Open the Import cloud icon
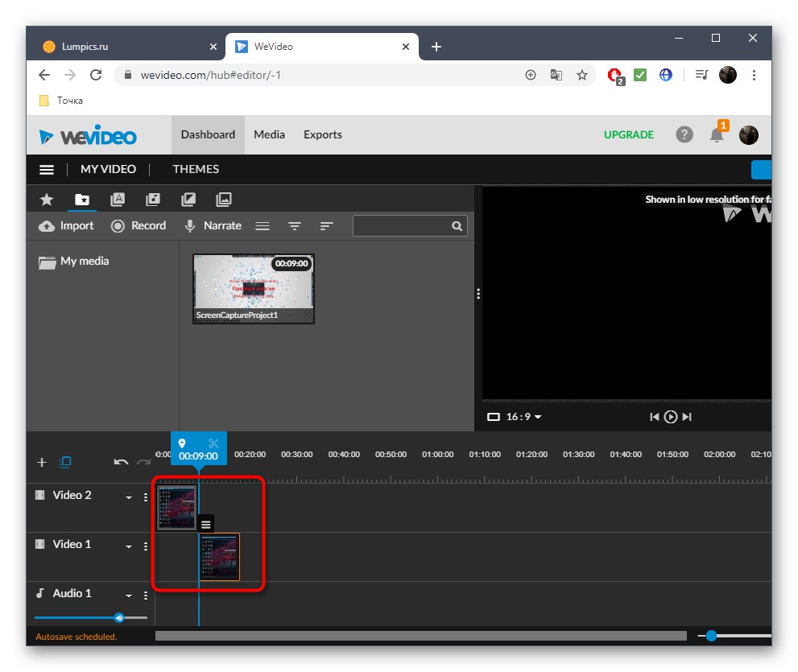Screen dimensions: 798x672 click(x=46, y=225)
